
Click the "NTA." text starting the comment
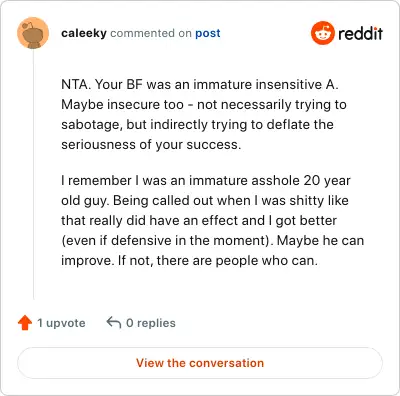[76, 84]
